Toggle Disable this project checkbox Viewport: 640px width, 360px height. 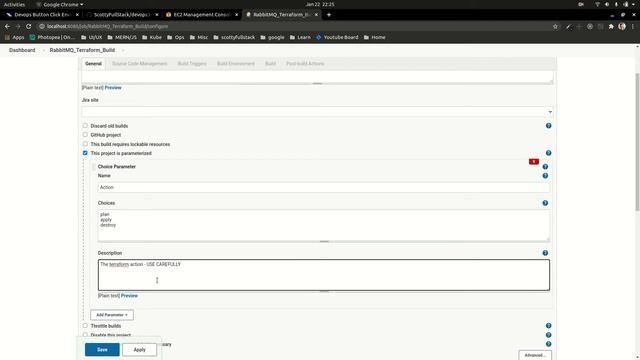tap(85, 335)
